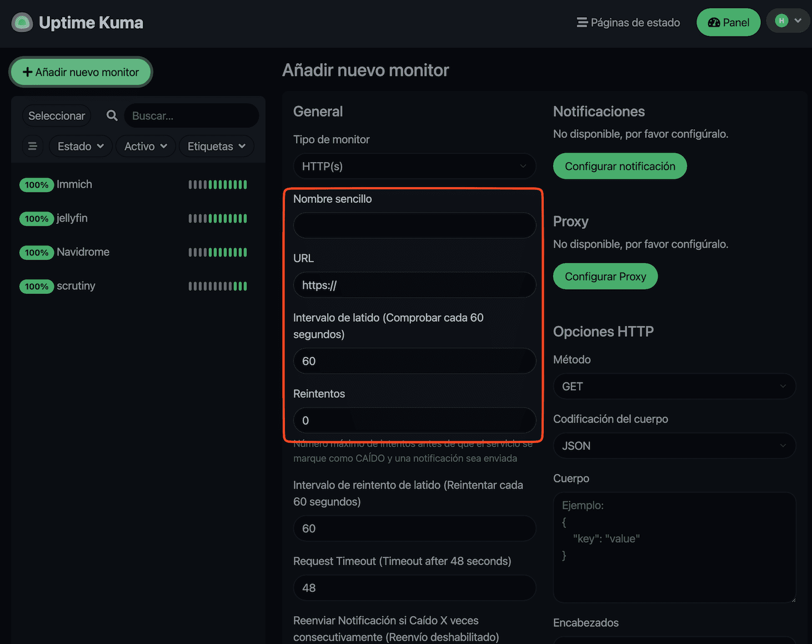Click the Uptime Kuma logo icon
812x644 pixels.
point(22,23)
